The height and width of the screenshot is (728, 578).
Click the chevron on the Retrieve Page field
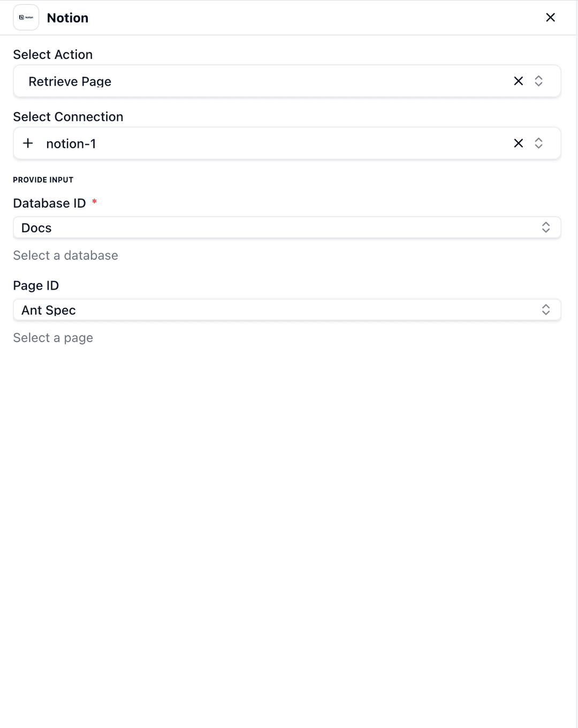[x=539, y=81]
